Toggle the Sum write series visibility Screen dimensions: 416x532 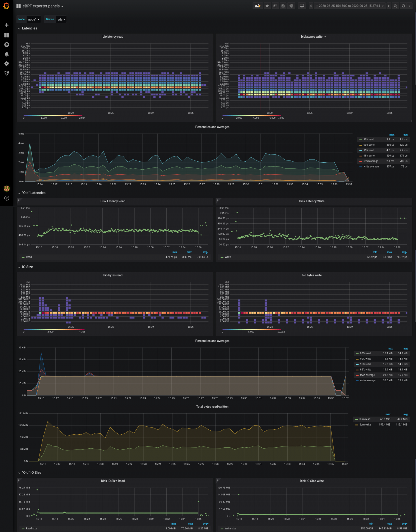[365, 424]
